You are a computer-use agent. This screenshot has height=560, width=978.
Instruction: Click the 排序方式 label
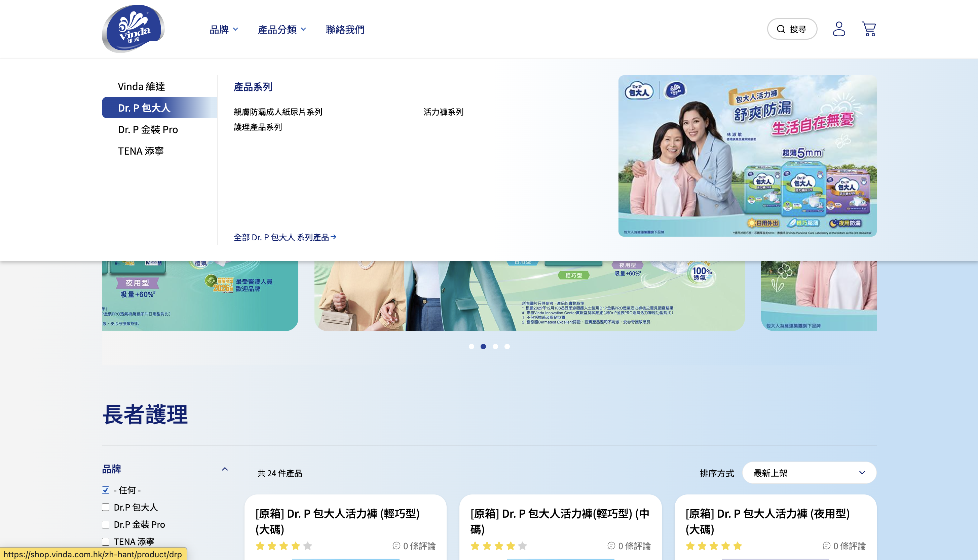pos(717,473)
